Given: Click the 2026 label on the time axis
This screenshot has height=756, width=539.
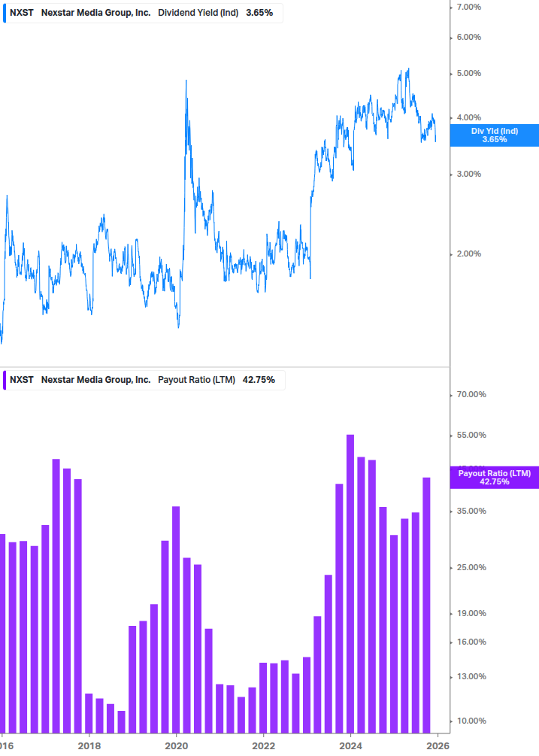Looking at the screenshot, I should coord(438,746).
